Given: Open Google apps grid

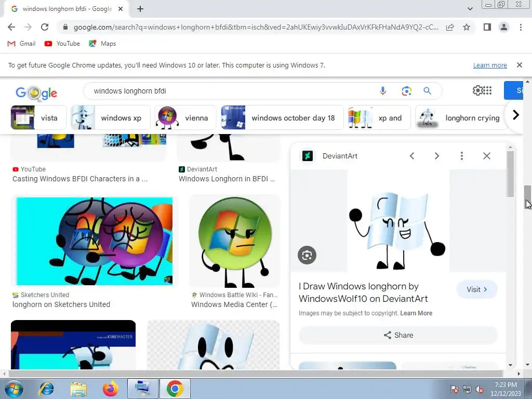Looking at the screenshot, I should (487, 90).
